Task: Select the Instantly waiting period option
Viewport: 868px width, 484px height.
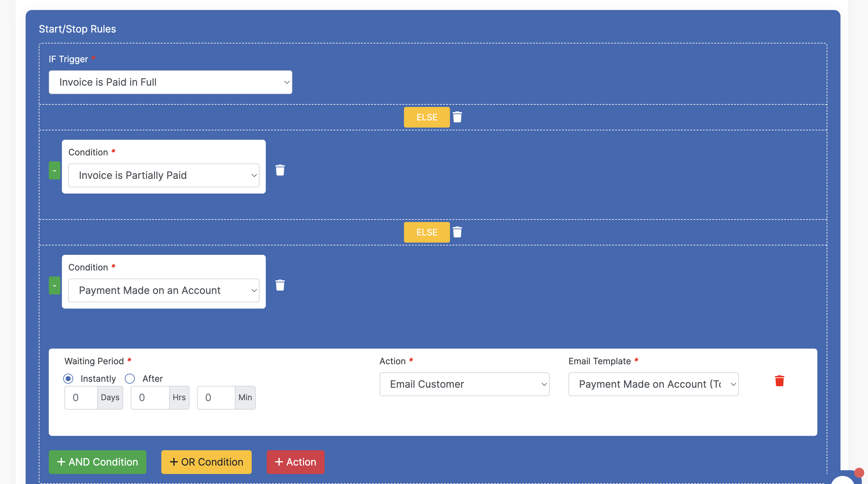Action: click(x=68, y=379)
